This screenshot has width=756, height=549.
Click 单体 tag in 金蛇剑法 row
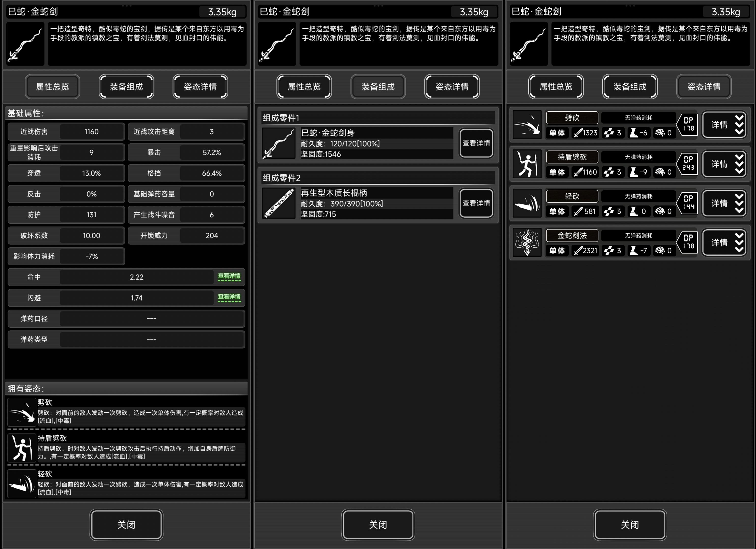557,251
